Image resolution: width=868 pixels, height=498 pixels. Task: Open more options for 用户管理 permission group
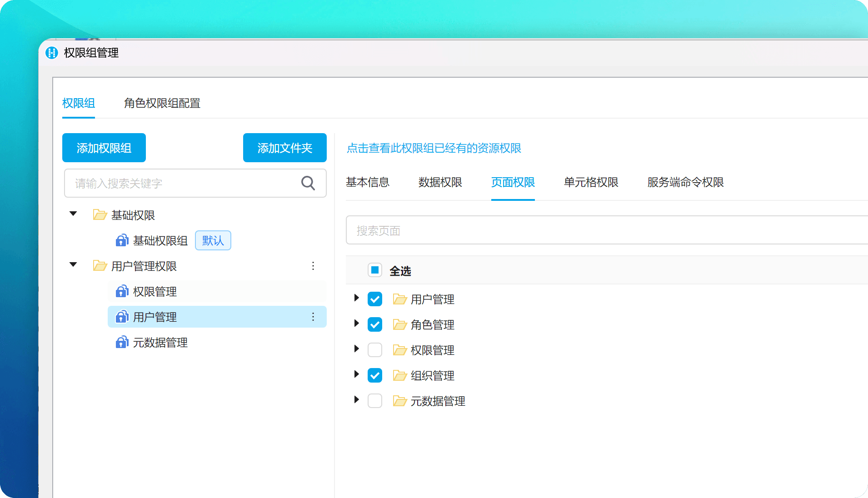[313, 317]
